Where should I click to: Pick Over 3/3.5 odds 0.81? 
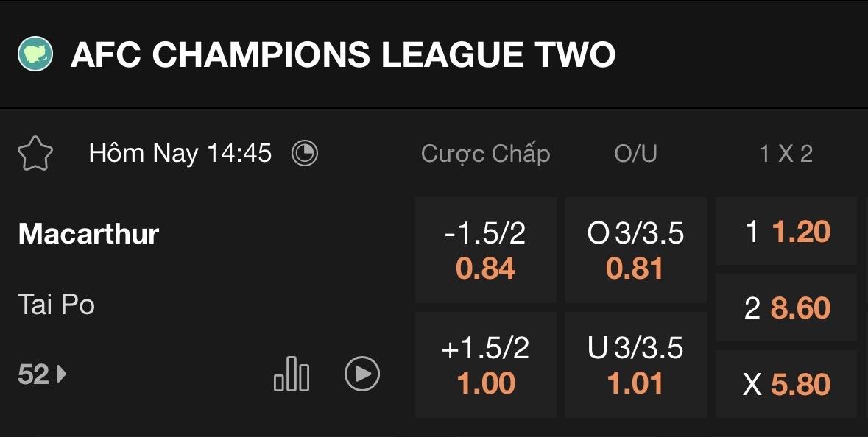tap(635, 250)
